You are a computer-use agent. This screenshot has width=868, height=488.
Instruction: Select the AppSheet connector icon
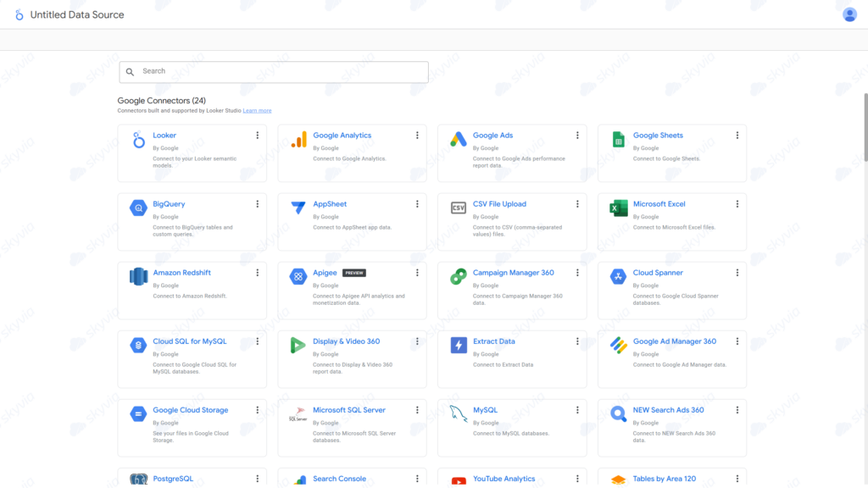coord(298,208)
